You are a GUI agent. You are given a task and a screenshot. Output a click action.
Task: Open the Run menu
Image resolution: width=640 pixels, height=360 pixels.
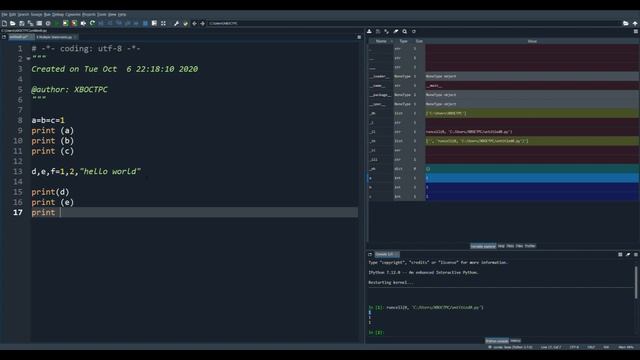pos(47,14)
